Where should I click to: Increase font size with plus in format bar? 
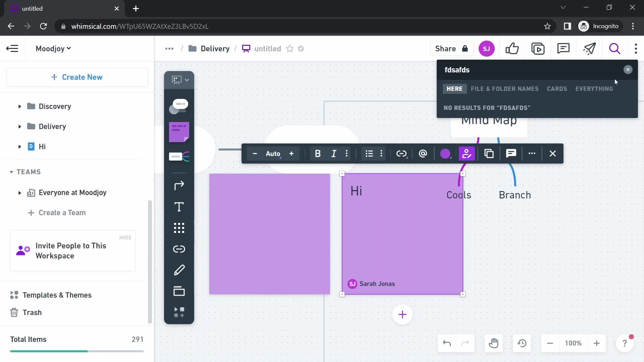(291, 154)
